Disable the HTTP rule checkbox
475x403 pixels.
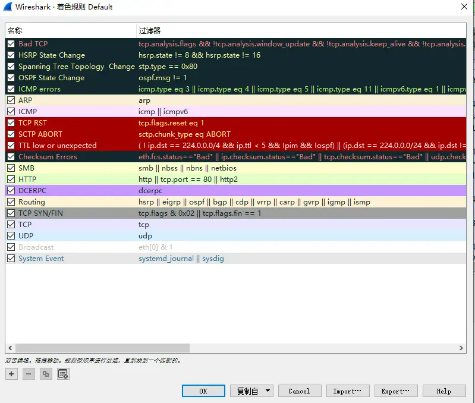tap(11, 179)
